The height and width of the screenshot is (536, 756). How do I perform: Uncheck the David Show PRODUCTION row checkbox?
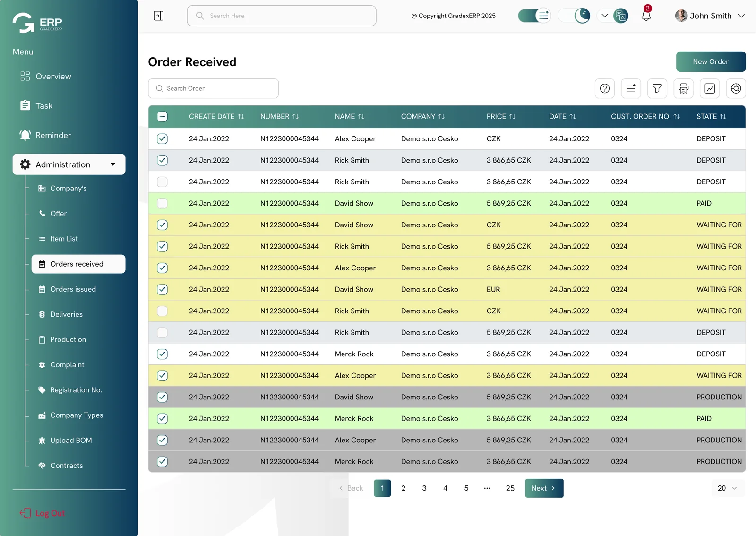tap(162, 397)
